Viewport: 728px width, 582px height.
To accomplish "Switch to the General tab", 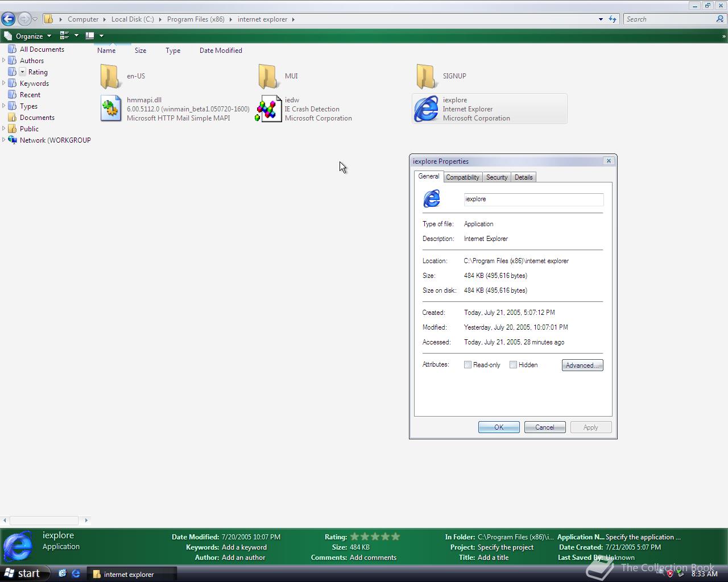I will click(x=429, y=176).
